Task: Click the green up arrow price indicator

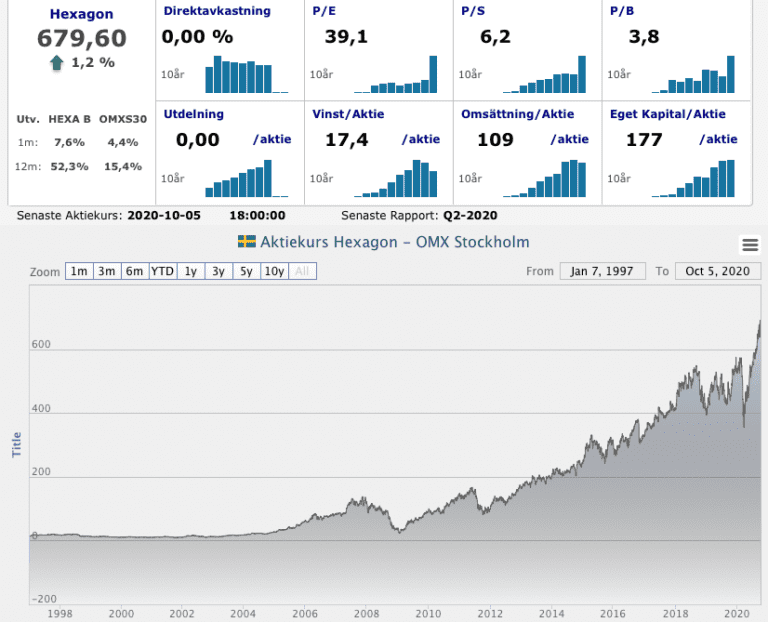Action: (57, 63)
